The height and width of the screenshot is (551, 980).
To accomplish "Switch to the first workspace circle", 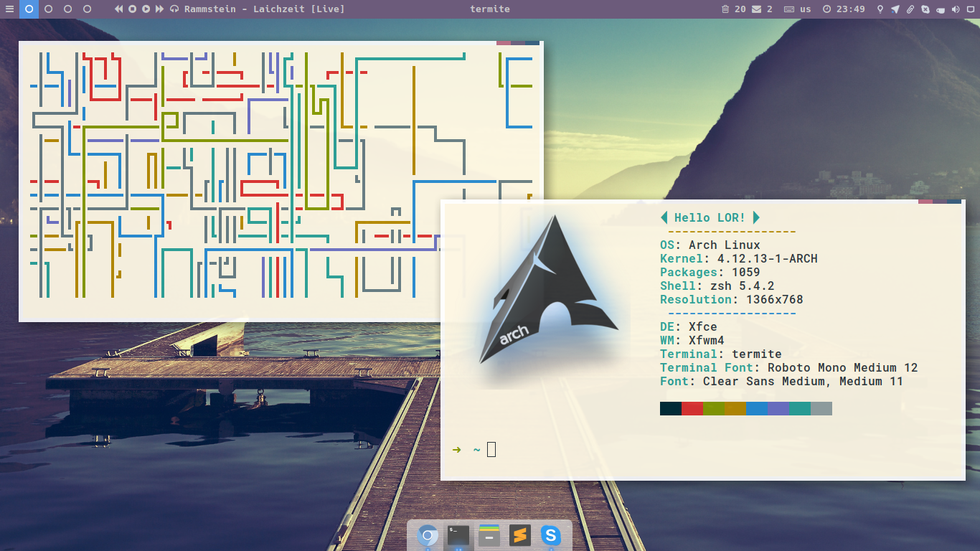I will [x=29, y=9].
